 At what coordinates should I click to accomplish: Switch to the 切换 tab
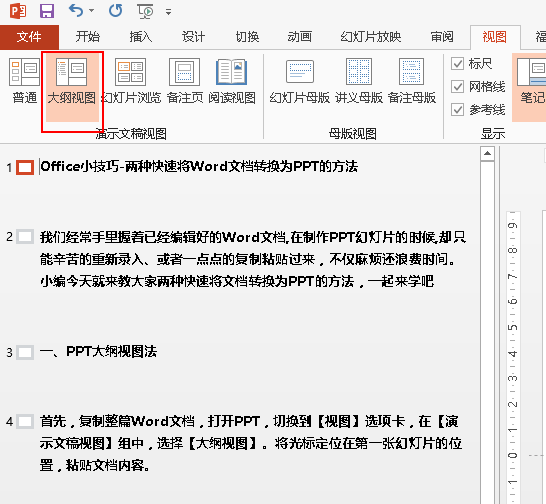tap(247, 37)
